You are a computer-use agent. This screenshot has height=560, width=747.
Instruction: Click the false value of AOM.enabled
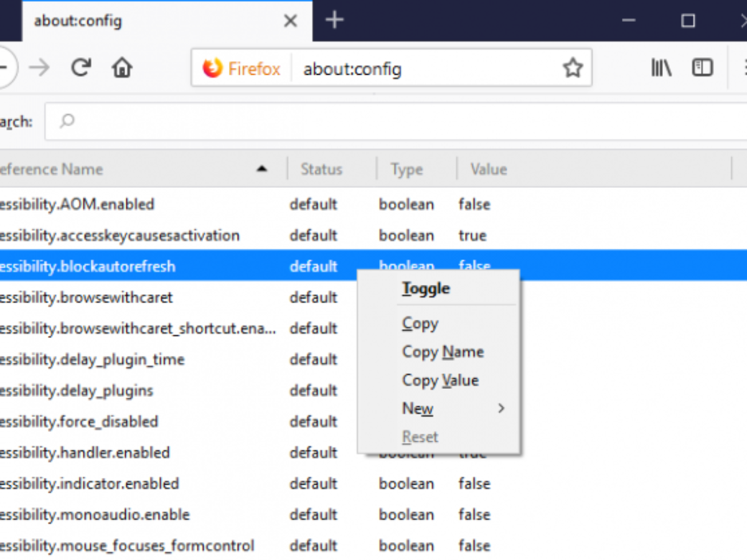coord(474,205)
